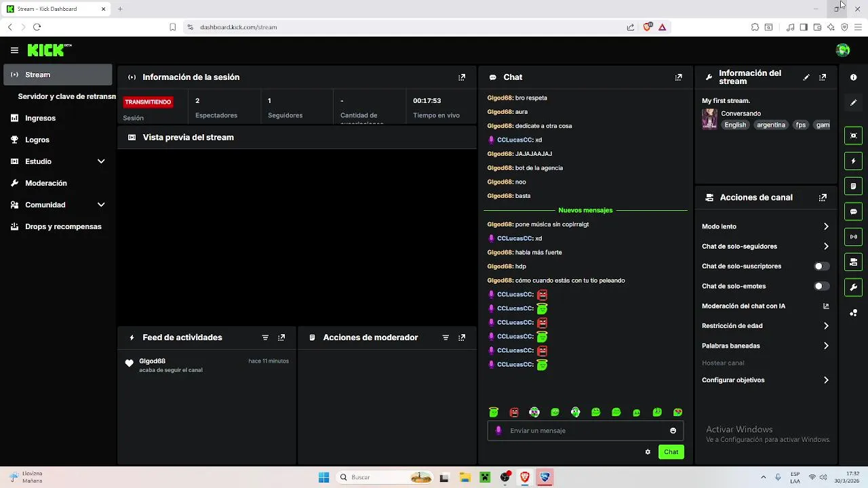Click the Conversando category thumbnail
Image resolution: width=868 pixels, height=488 pixels.
click(x=709, y=119)
